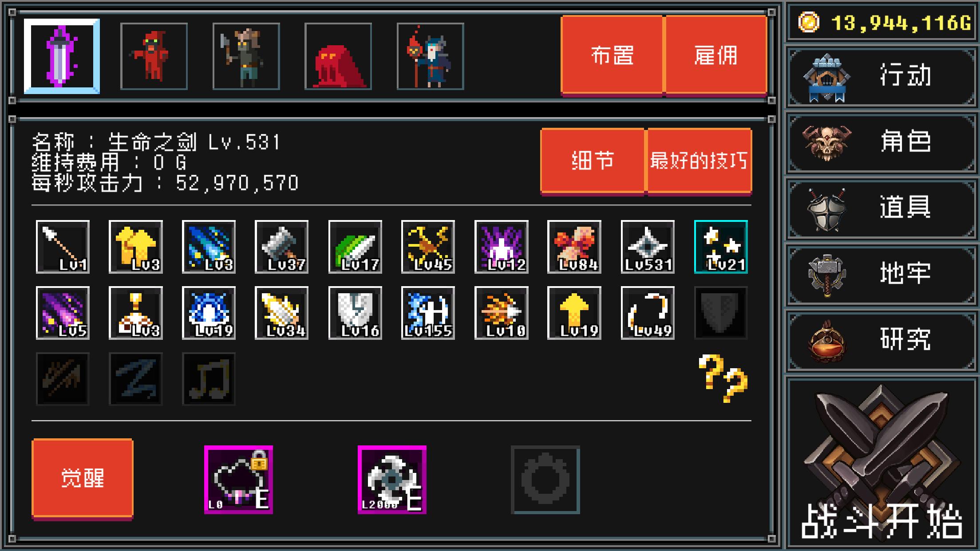Click the 最好的技巧 button
Viewport: 980px width, 551px height.
pyautogui.click(x=699, y=161)
